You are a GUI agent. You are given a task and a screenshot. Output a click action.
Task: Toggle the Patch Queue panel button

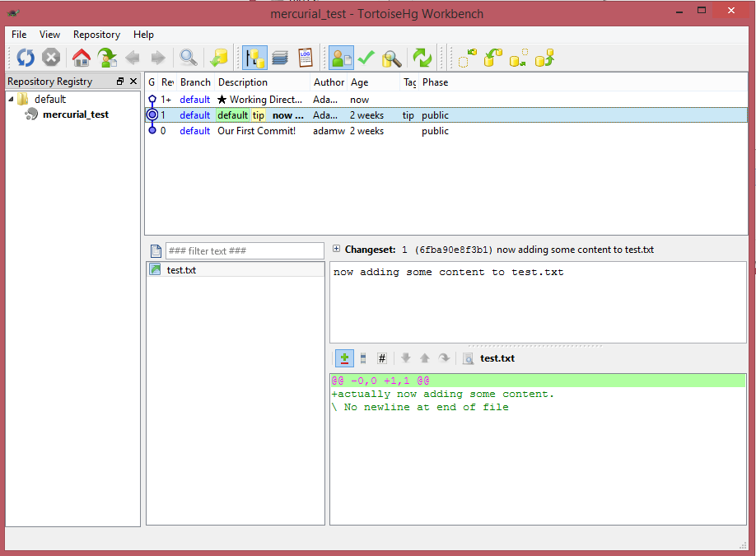pyautogui.click(x=280, y=58)
